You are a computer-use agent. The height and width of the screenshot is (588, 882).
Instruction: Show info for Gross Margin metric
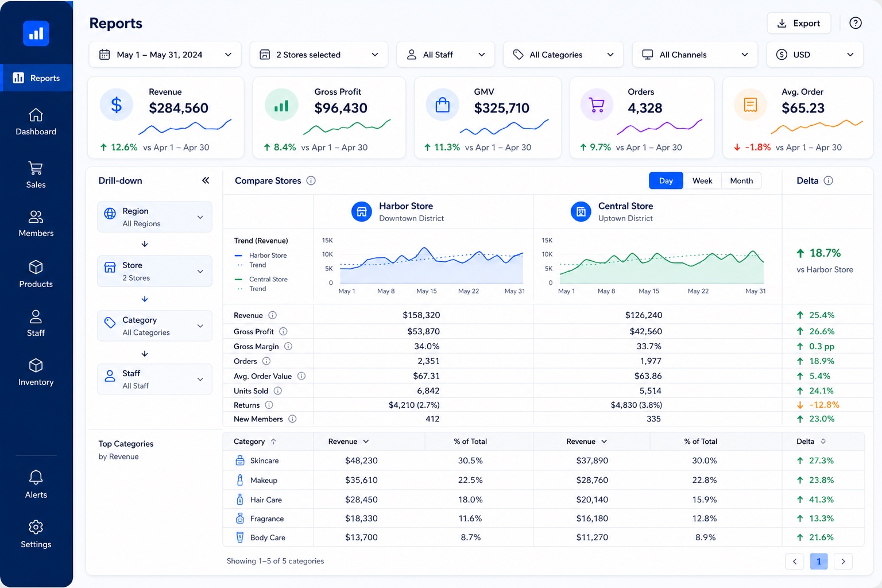point(288,346)
